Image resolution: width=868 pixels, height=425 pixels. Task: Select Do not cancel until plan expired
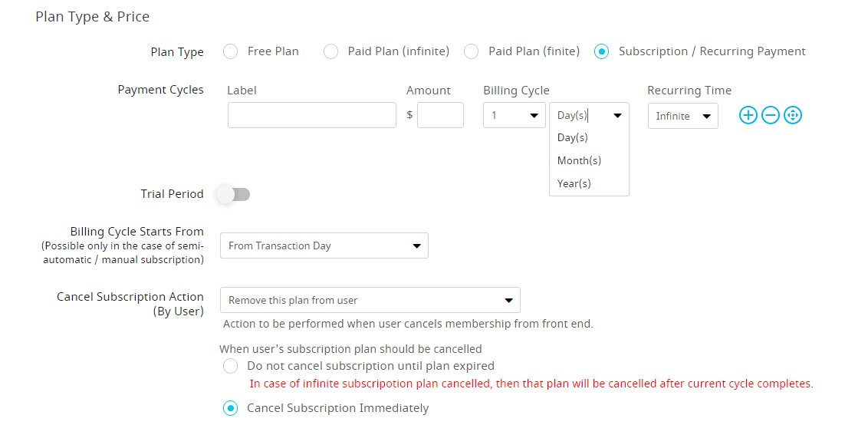tap(230, 366)
